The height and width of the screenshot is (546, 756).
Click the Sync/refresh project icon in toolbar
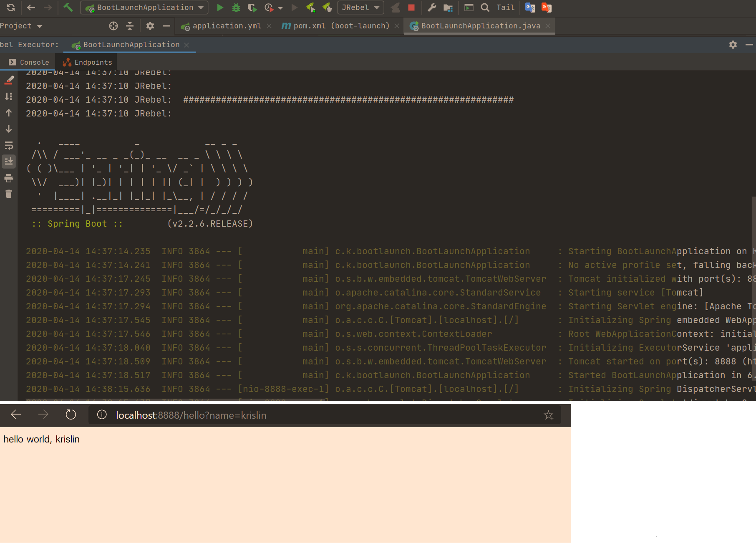pyautogui.click(x=11, y=8)
